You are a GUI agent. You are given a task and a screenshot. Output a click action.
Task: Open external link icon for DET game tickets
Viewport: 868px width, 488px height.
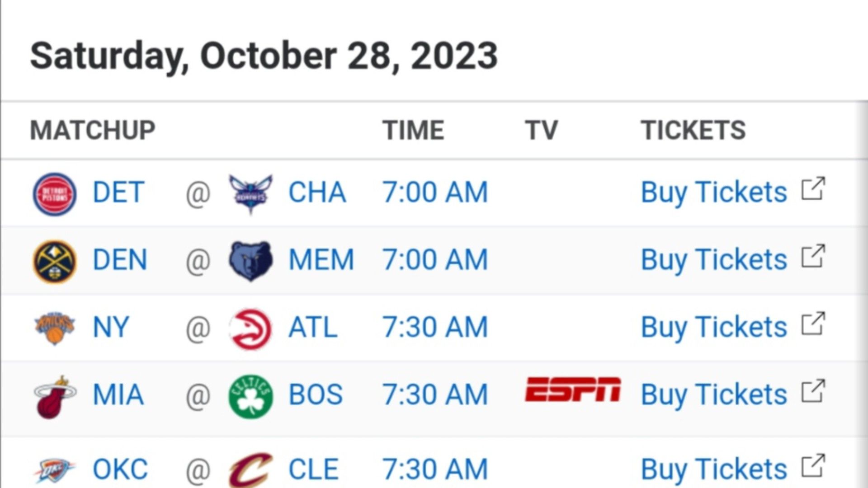(813, 188)
